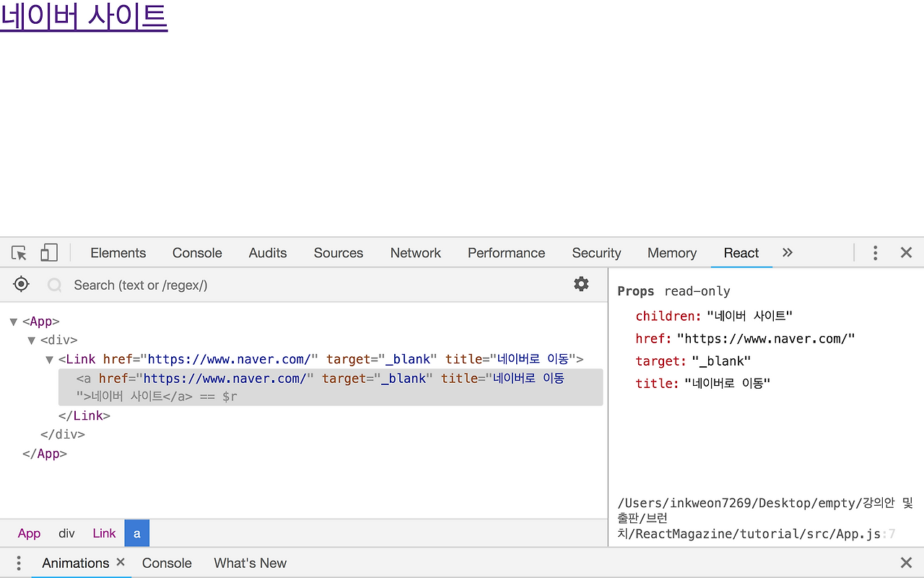Open the Performance tab
Screen dimensions: 924x578
[506, 253]
